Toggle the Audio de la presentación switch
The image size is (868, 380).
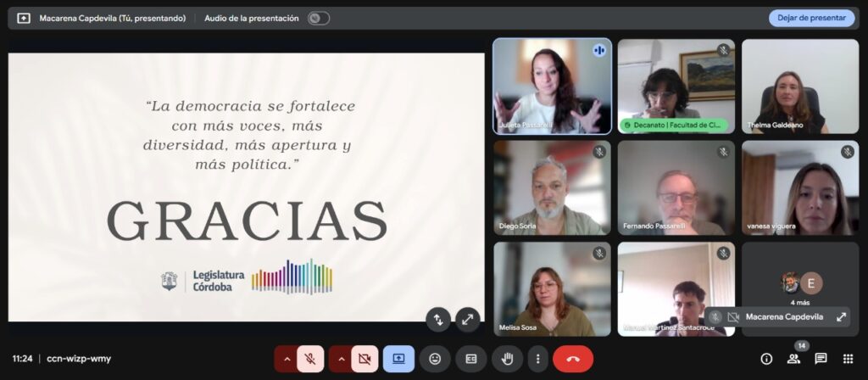(318, 18)
